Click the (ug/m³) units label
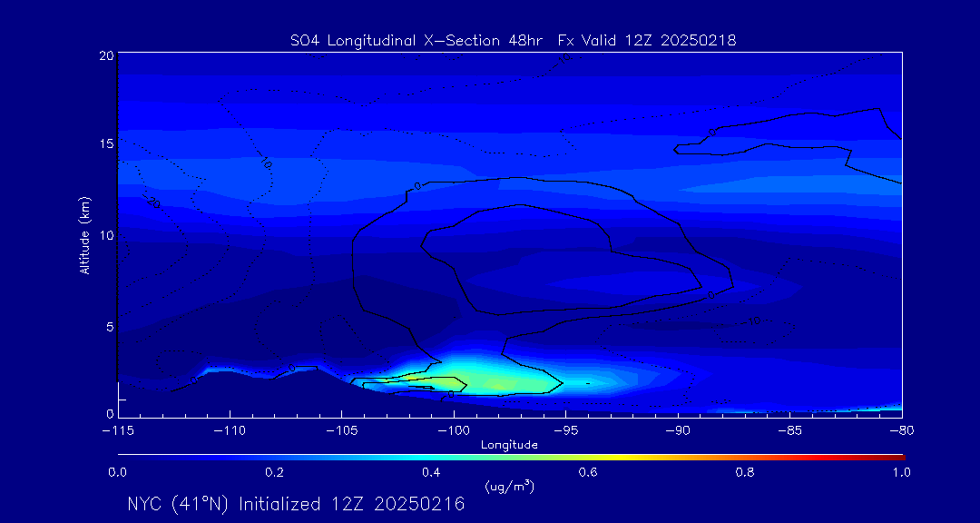This screenshot has height=523, width=980. point(509,487)
